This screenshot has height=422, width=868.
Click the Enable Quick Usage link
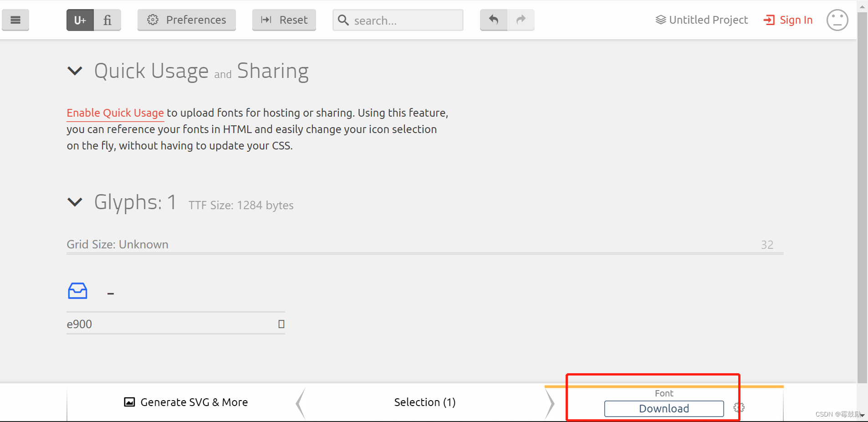pos(115,113)
